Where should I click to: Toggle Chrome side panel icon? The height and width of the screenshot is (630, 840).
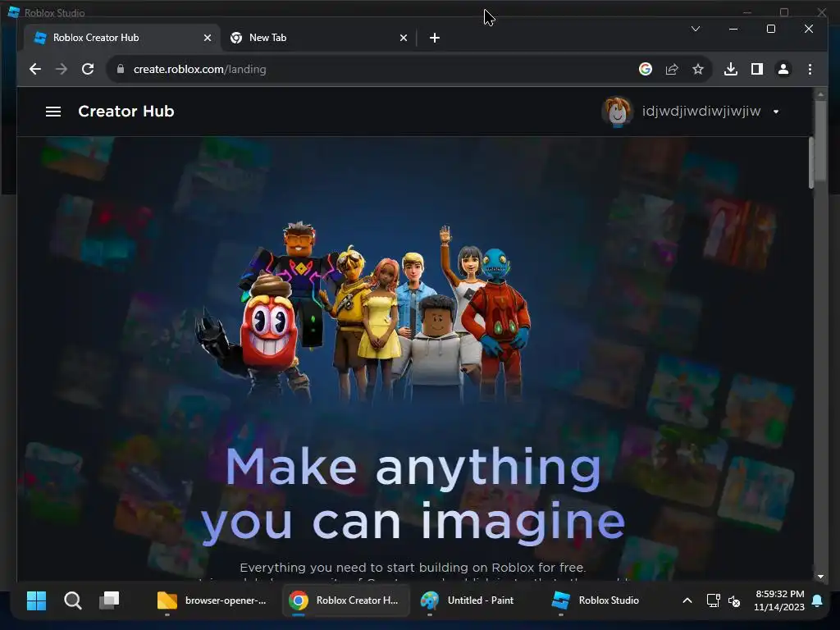[757, 69]
